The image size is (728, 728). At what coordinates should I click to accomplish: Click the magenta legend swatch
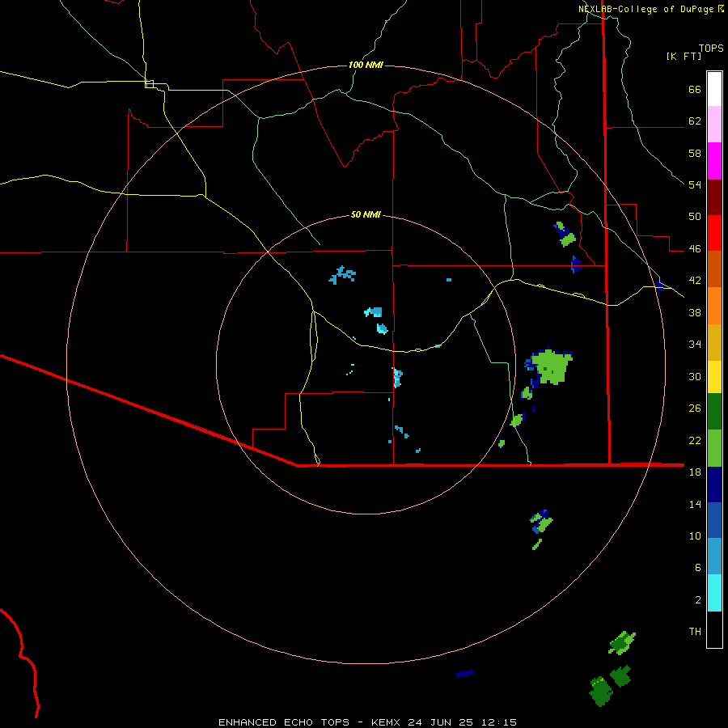714,161
